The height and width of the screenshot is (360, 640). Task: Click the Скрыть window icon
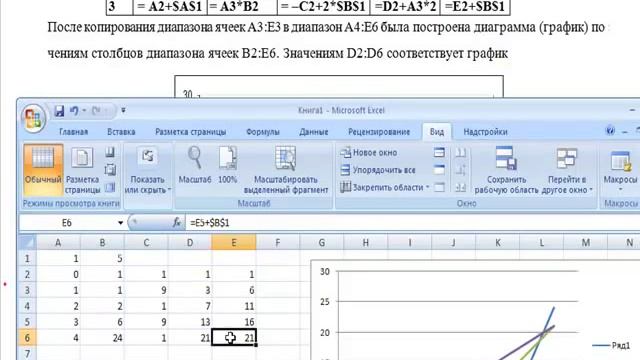[x=439, y=170]
